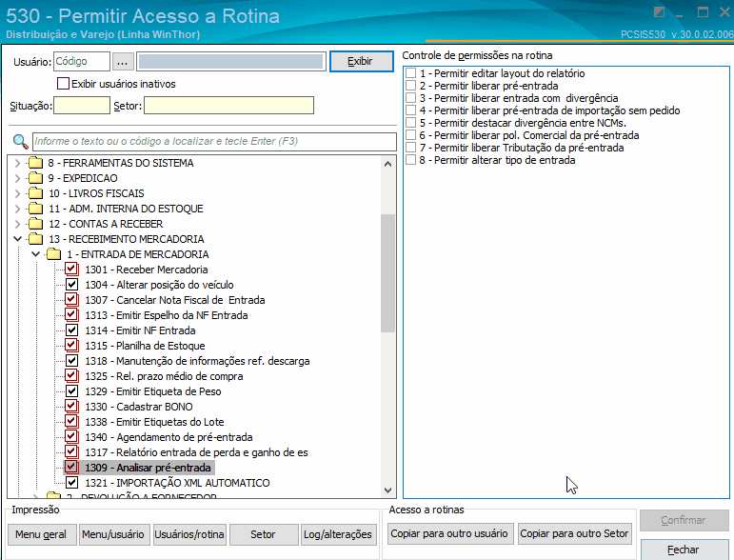The height and width of the screenshot is (560, 734).
Task: Select 1309 - Analisar pré-entrada row label
Action: tap(148, 468)
